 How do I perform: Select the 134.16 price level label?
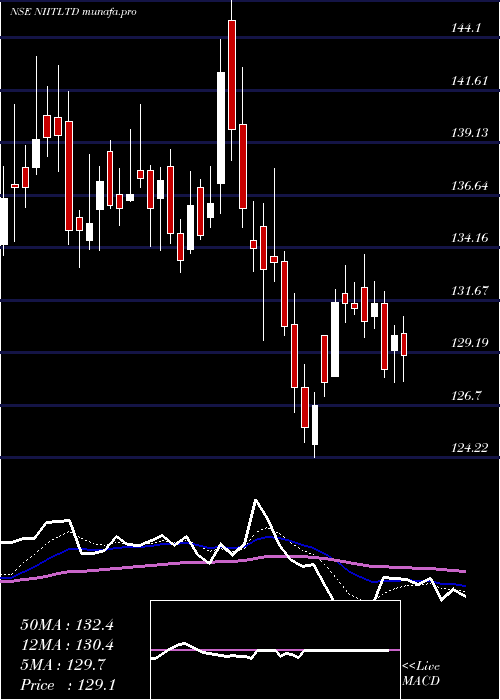(470, 238)
